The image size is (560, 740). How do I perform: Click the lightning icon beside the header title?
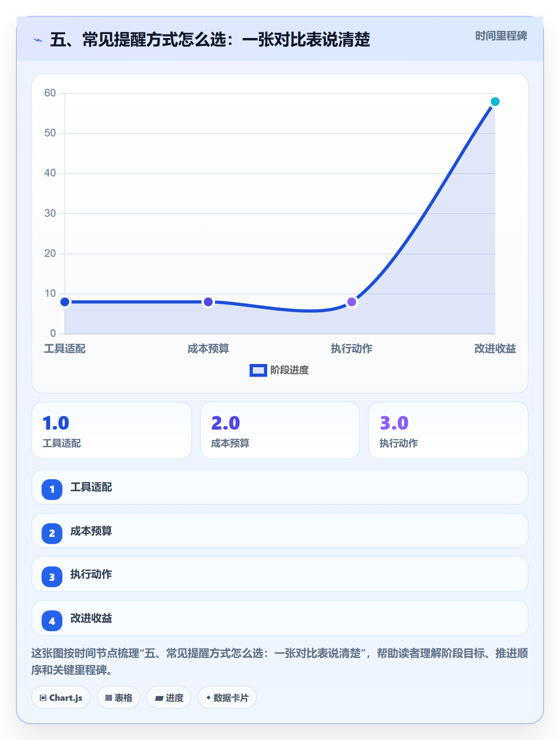coord(38,40)
